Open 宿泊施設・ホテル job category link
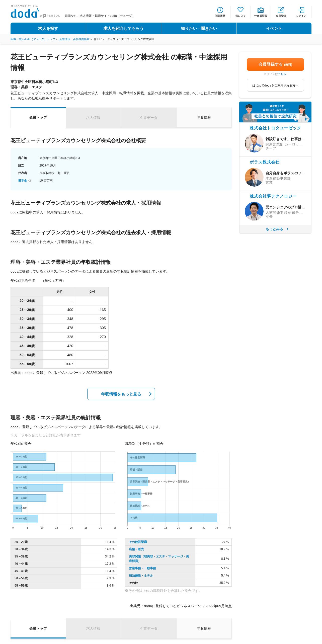The height and width of the screenshot is (644, 322). point(141,576)
